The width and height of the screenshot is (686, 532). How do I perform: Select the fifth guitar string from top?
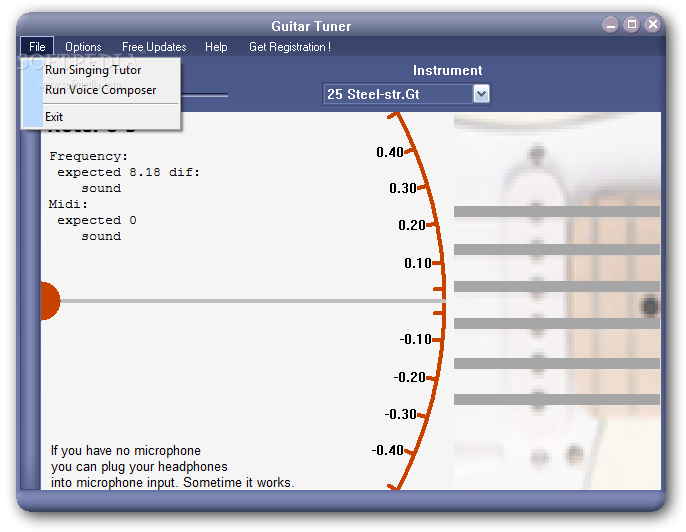coord(557,363)
